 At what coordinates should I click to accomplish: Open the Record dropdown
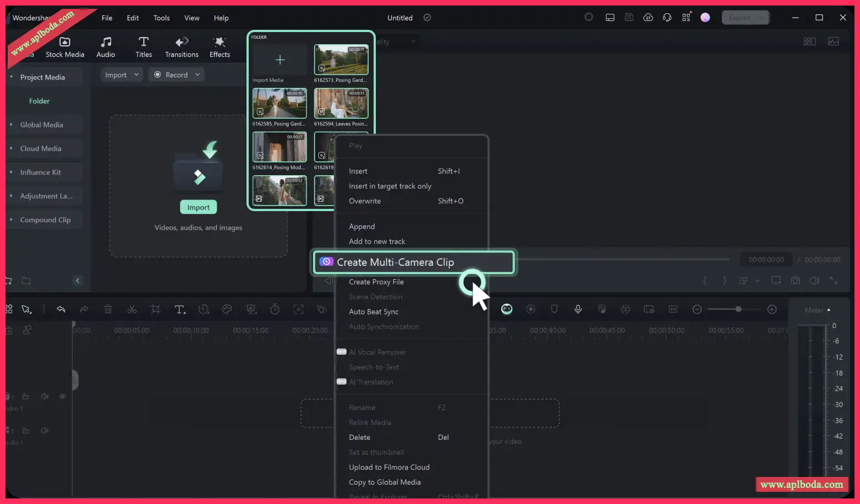pyautogui.click(x=177, y=75)
